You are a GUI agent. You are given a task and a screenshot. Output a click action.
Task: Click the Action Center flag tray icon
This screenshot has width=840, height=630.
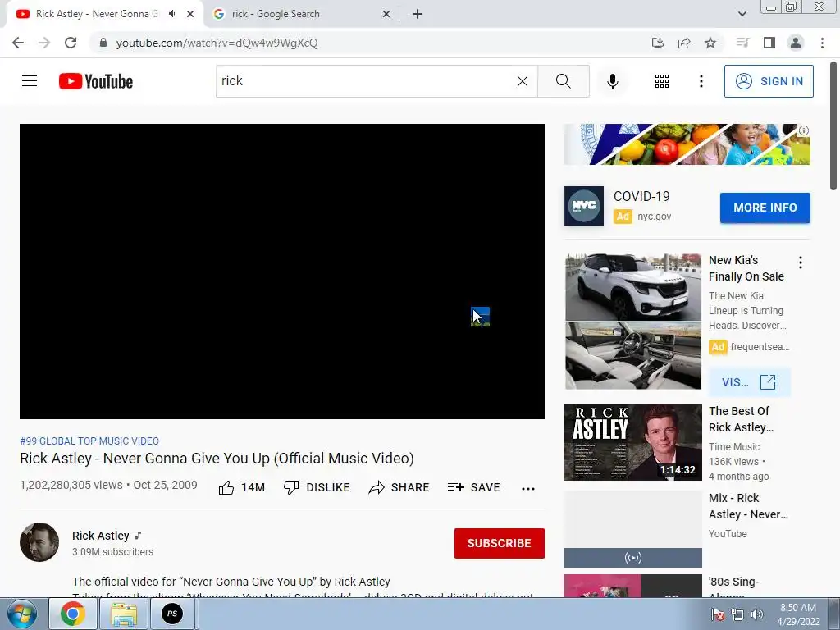718,614
